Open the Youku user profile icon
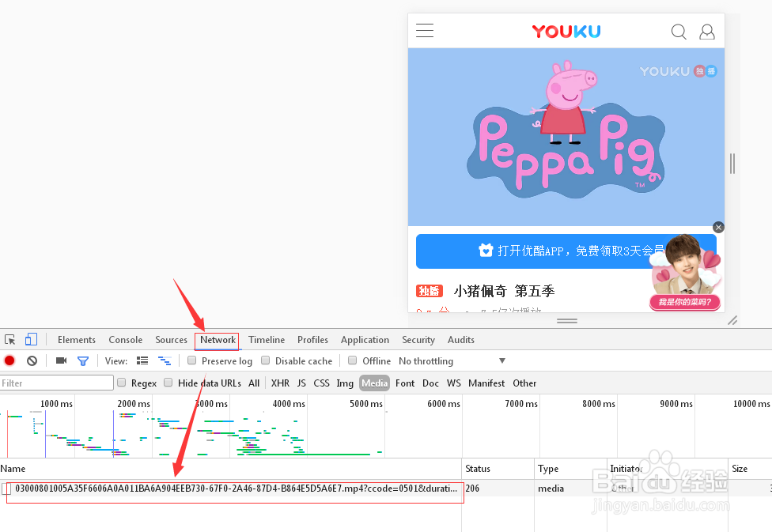 click(x=707, y=32)
